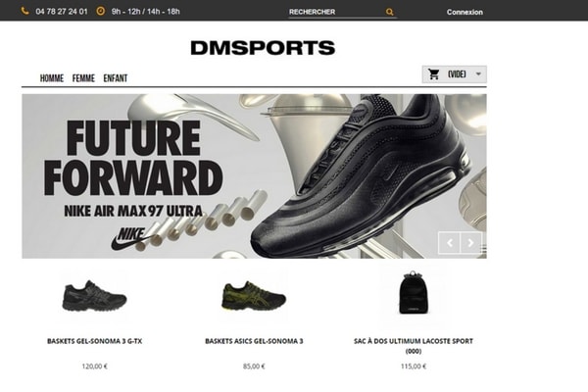The image size is (588, 392).
Task: Go to the DMSPORTS logo homepage
Action: pyautogui.click(x=263, y=48)
